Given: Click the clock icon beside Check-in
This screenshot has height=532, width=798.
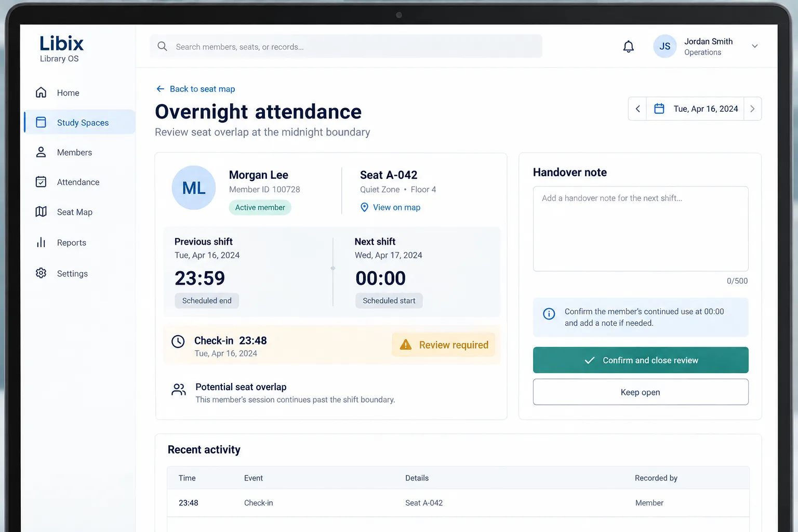Looking at the screenshot, I should (178, 341).
